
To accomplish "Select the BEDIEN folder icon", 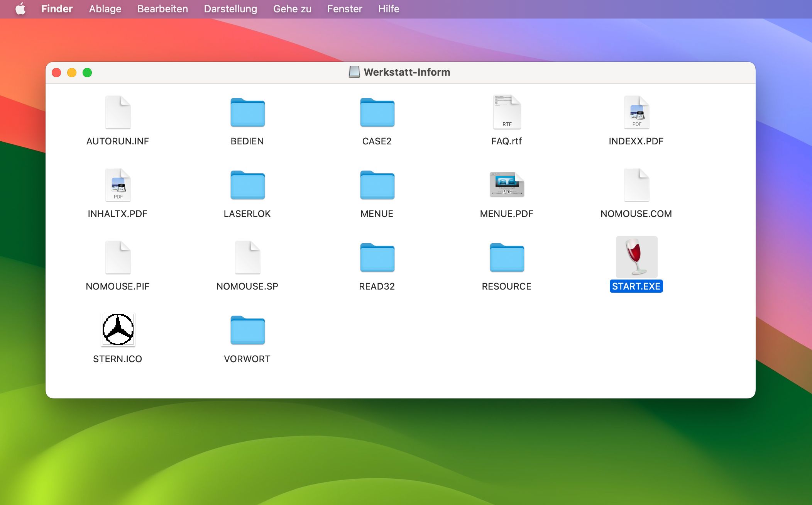I will pos(247,112).
